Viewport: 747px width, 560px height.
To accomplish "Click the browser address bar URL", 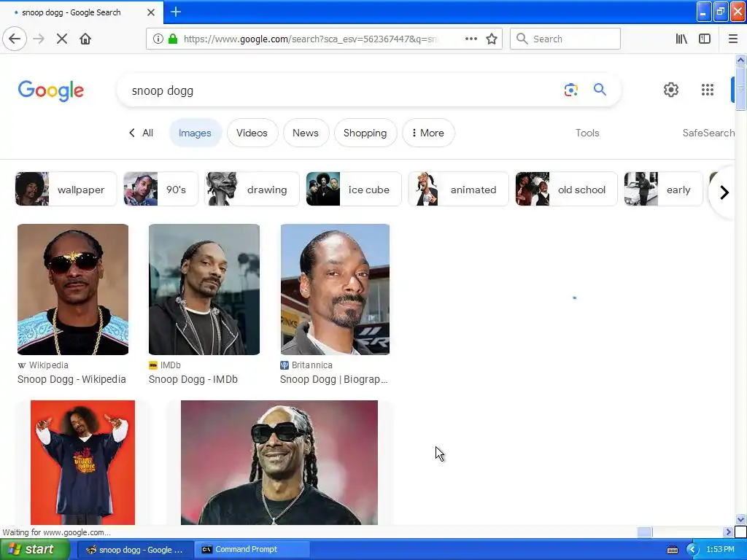I will coord(309,39).
